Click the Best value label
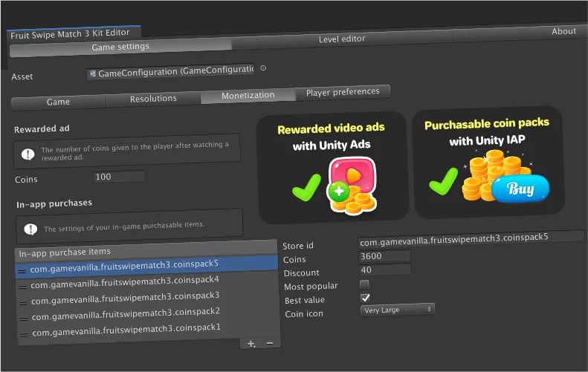Image resolution: width=588 pixels, height=372 pixels. coord(305,300)
